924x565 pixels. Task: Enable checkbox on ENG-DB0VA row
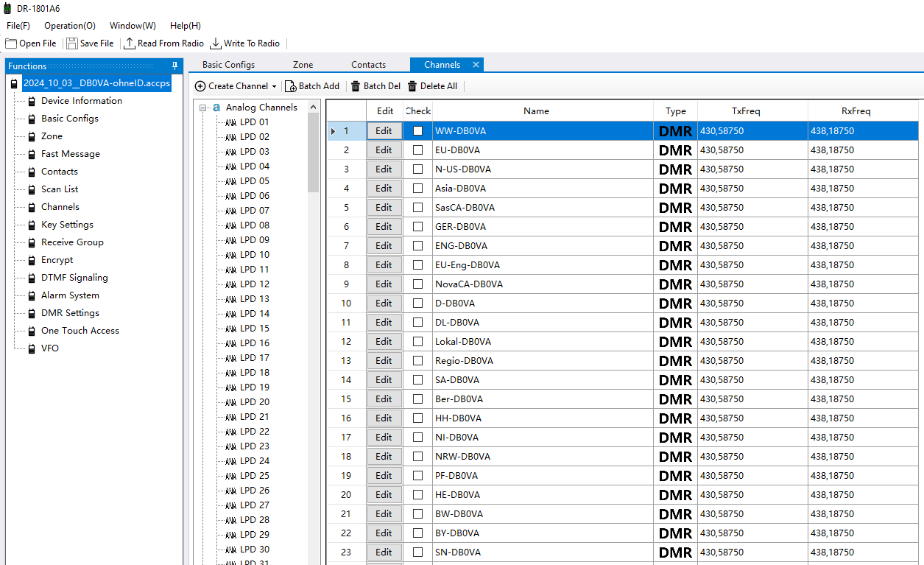tap(417, 245)
